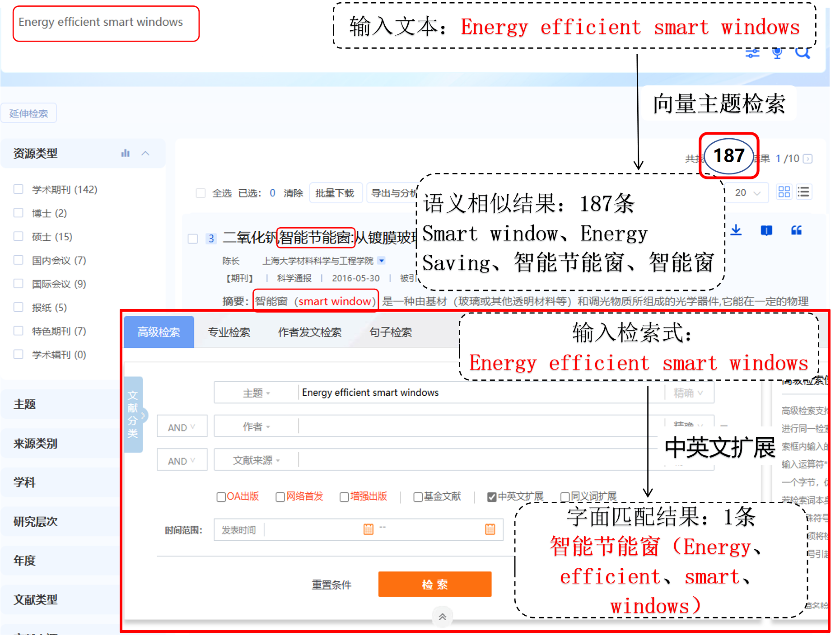Open the 作者发文检索 tab
This screenshot has width=840, height=641.
click(310, 332)
